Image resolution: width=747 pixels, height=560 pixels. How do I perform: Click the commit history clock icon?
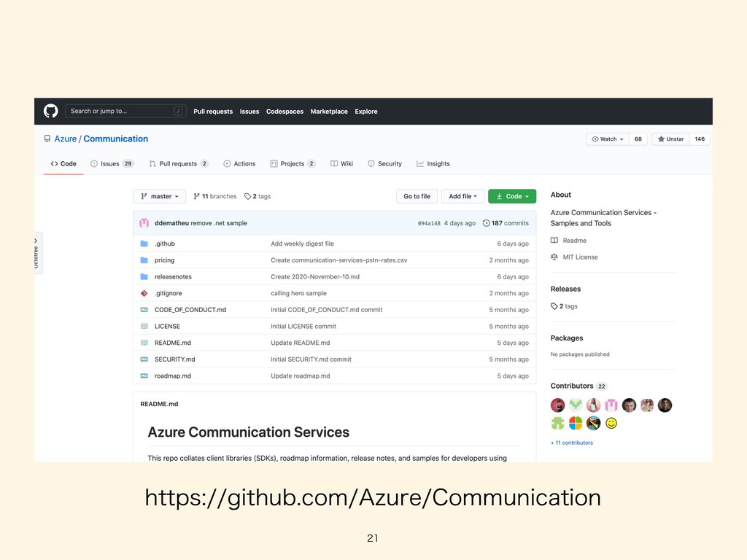(486, 223)
